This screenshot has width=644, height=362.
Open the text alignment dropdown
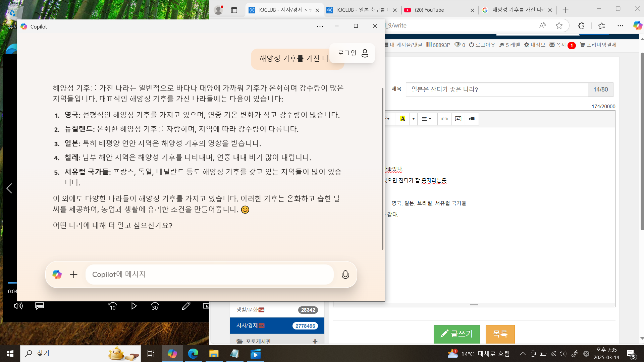(x=427, y=119)
